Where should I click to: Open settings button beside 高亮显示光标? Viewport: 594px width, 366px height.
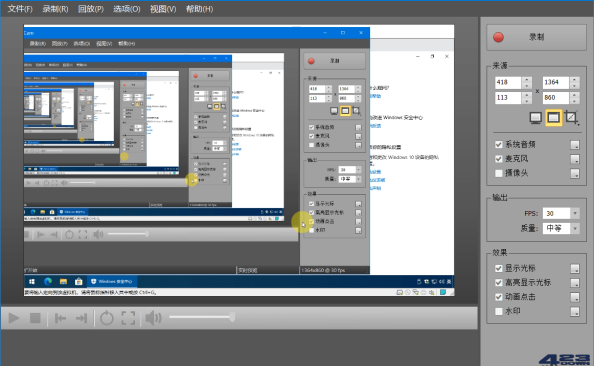(575, 283)
